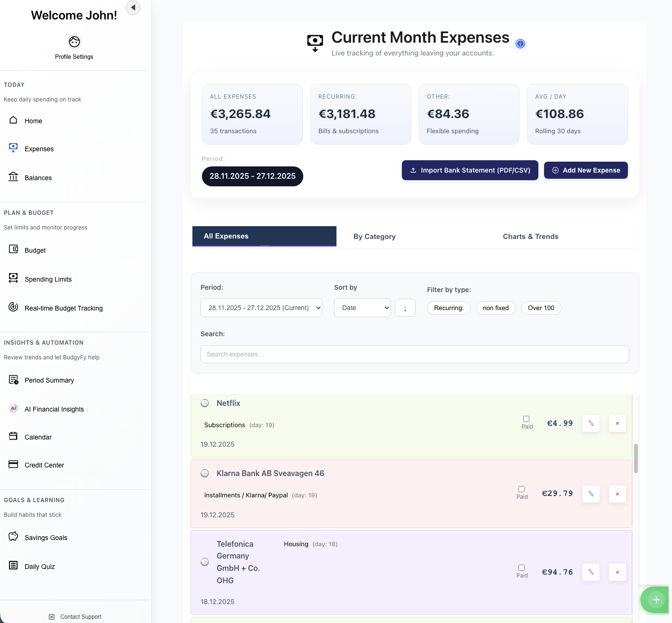Open the Calendar feature
Image resolution: width=672 pixels, height=623 pixels.
(x=38, y=437)
